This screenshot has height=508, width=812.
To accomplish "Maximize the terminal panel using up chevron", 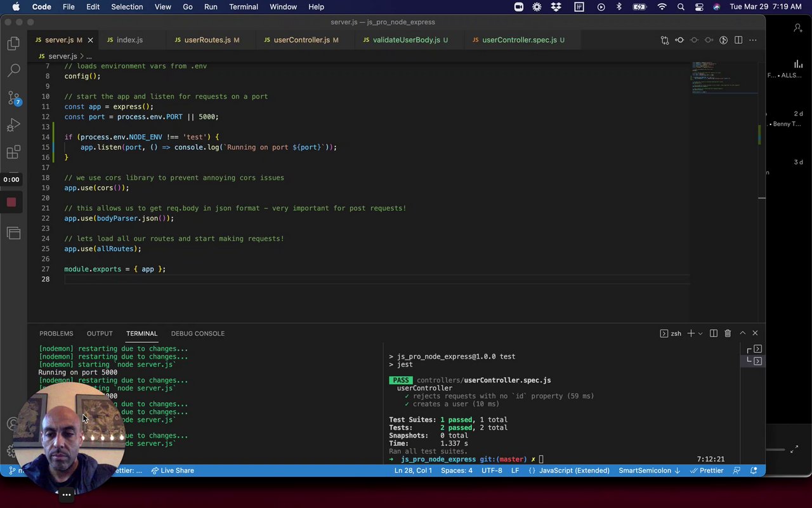I will tap(742, 333).
